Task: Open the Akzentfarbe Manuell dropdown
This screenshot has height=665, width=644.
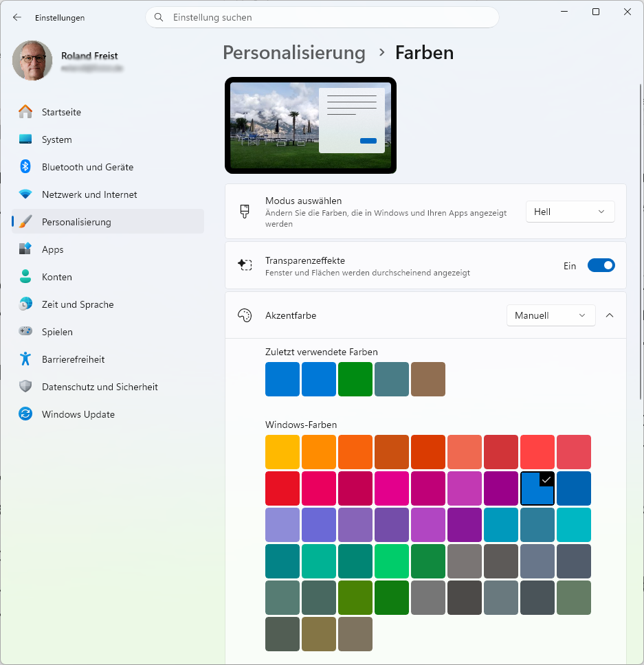Action: (x=551, y=315)
